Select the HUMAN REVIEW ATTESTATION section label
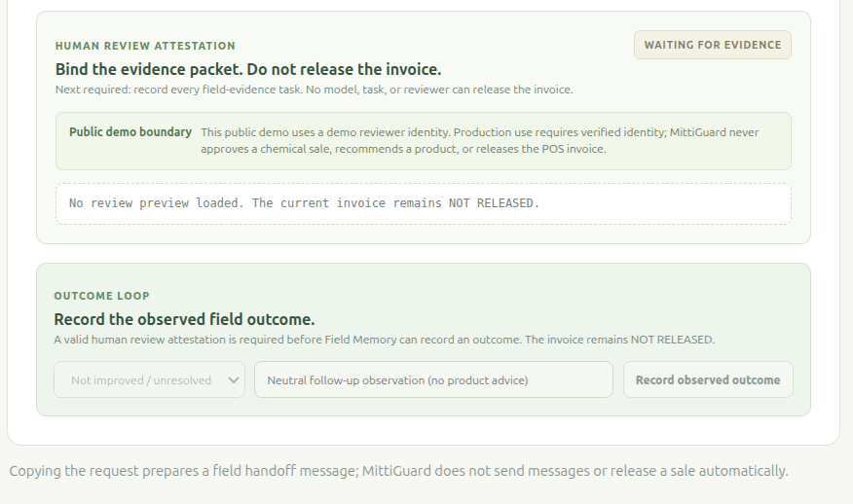 (x=145, y=46)
